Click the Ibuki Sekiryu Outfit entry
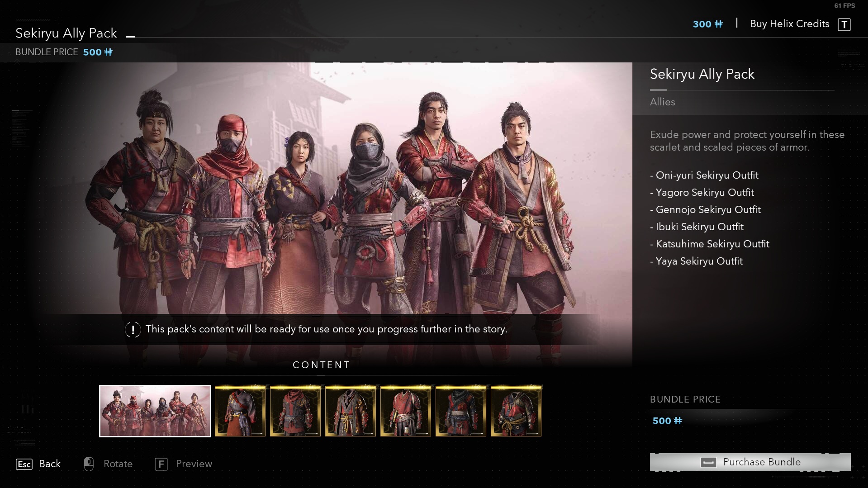Image resolution: width=868 pixels, height=488 pixels. click(x=697, y=227)
